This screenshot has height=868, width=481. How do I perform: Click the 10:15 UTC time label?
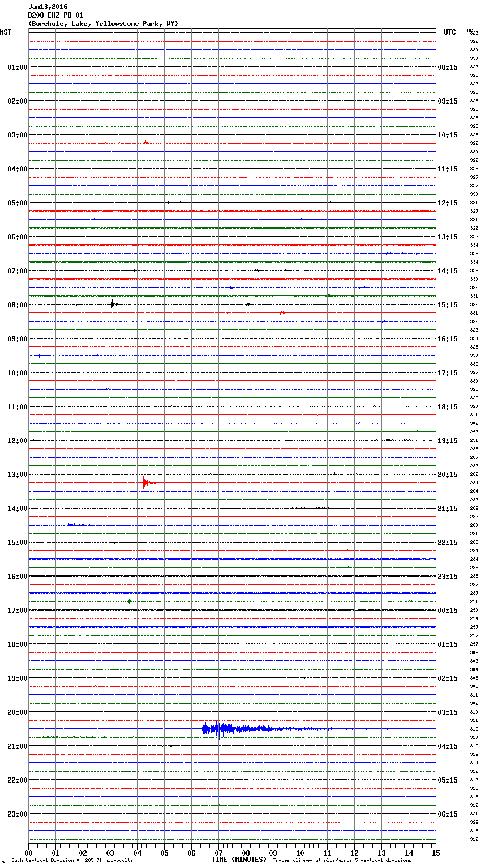click(x=448, y=135)
